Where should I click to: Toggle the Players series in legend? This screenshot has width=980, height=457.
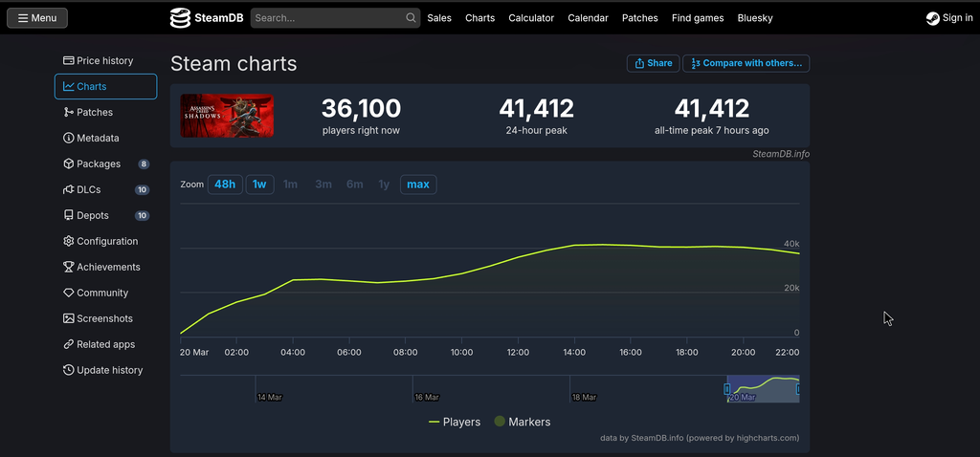point(455,422)
